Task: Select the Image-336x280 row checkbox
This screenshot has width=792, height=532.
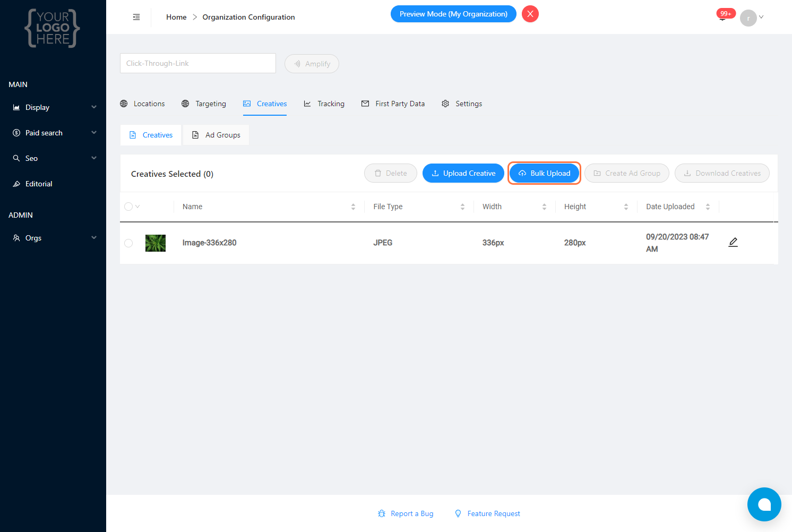Action: tap(128, 243)
